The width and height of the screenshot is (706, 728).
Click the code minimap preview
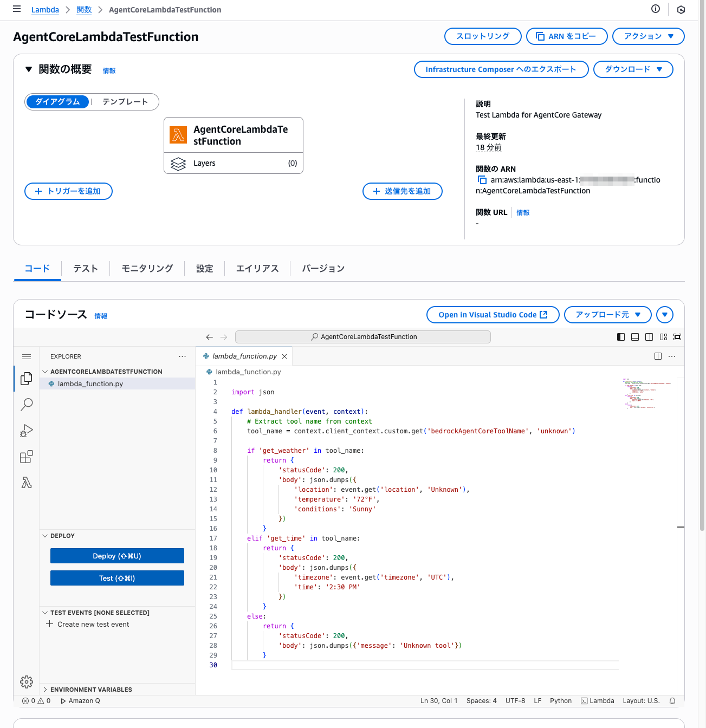click(x=647, y=394)
